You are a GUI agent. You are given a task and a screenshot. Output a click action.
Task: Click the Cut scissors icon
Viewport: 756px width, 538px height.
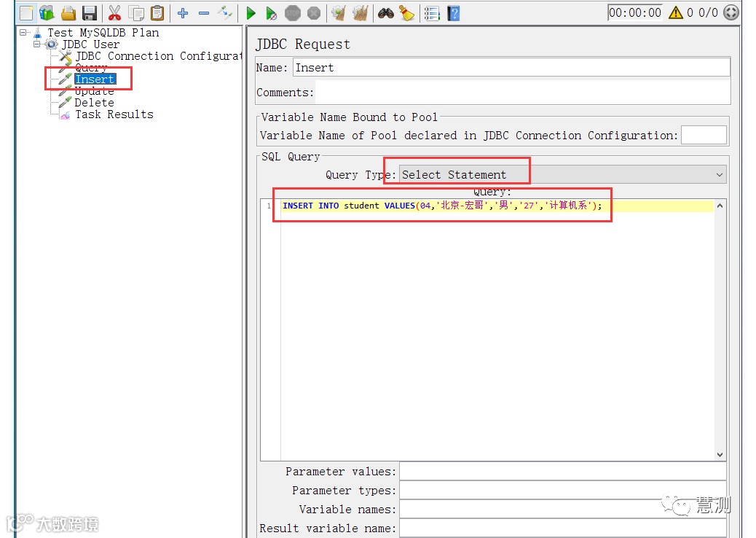point(115,13)
